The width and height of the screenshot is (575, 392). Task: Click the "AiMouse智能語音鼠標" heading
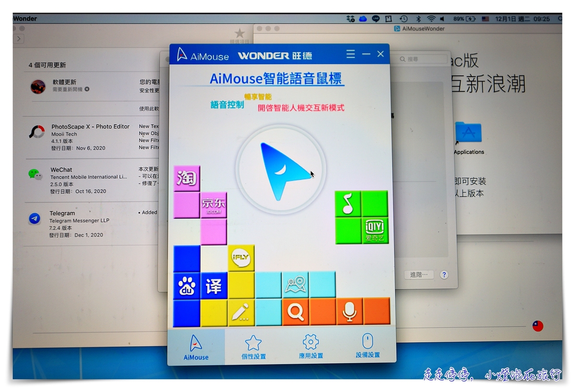(x=276, y=78)
